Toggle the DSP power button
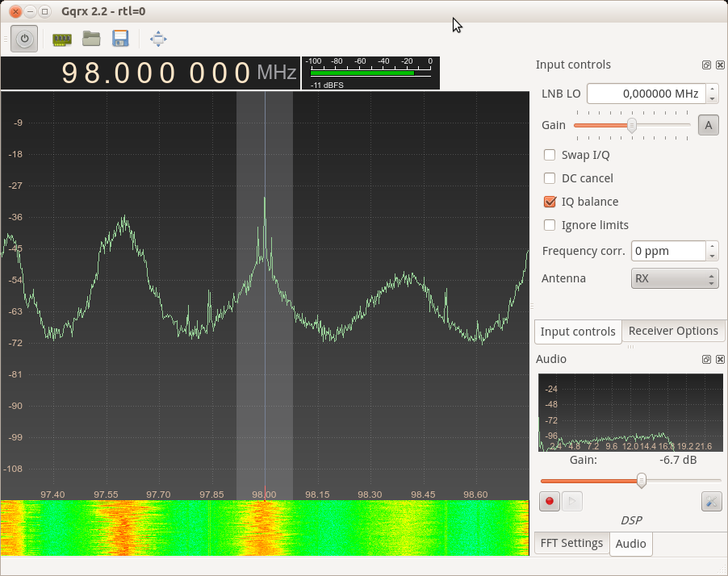This screenshot has width=728, height=576. [23, 38]
